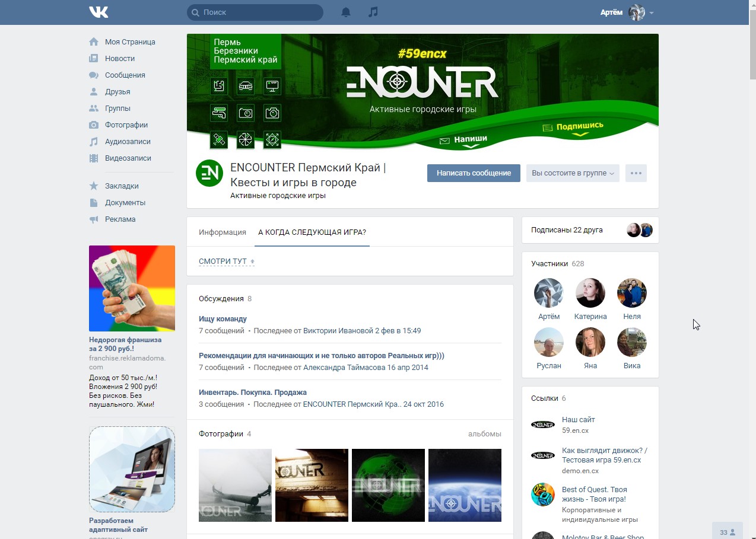Open the Ищу команду discussion
The width and height of the screenshot is (756, 539).
click(223, 319)
